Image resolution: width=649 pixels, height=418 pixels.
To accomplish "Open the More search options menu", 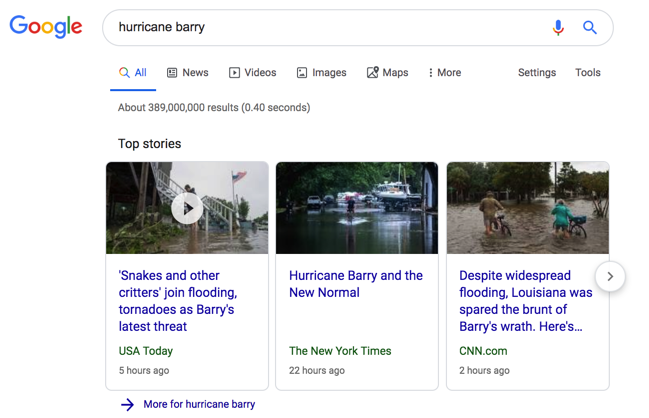I will 445,73.
